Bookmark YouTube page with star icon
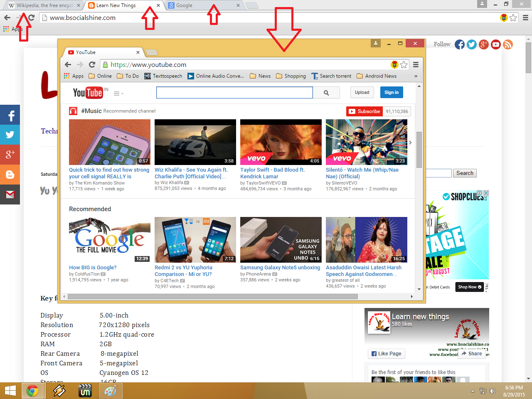Screen dimensions: 532x399 [404, 64]
